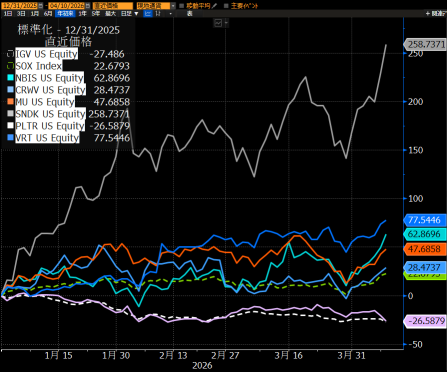Viewport: 447px width, 372px height.
Task: Select IGV US Equity legend label
Action: [x=47, y=54]
